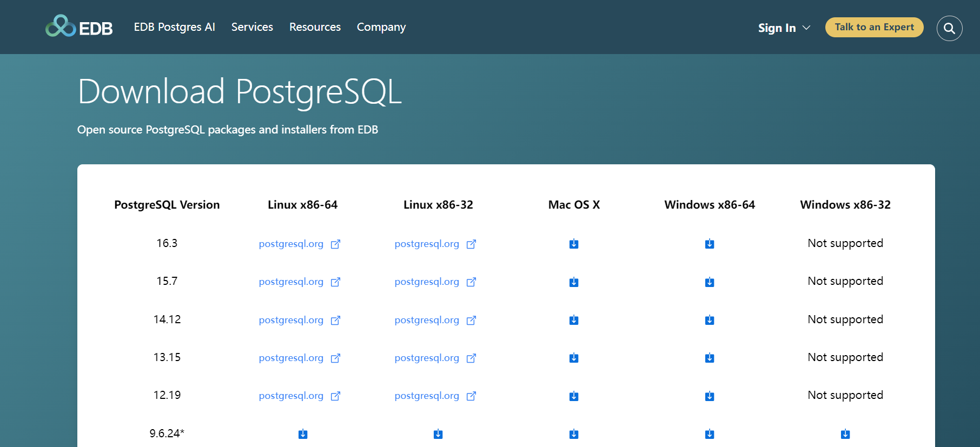Open postgresql.org link for 16.3 Linux x86-32

(435, 244)
